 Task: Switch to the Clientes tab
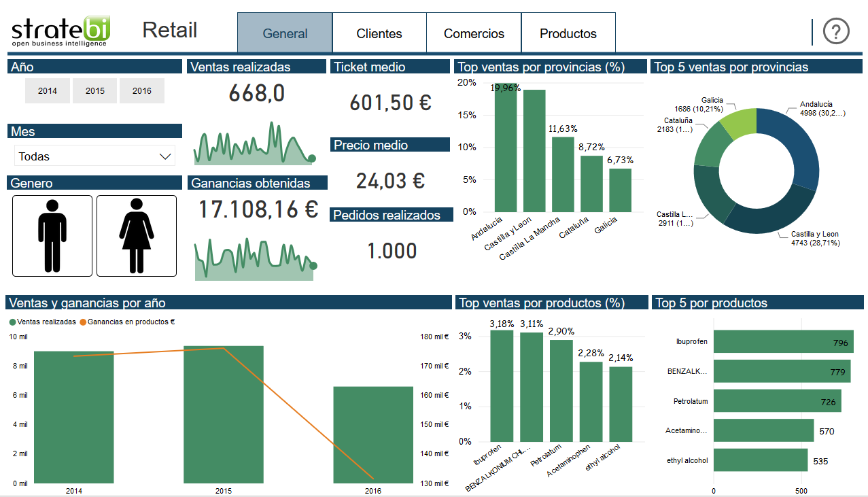379,32
